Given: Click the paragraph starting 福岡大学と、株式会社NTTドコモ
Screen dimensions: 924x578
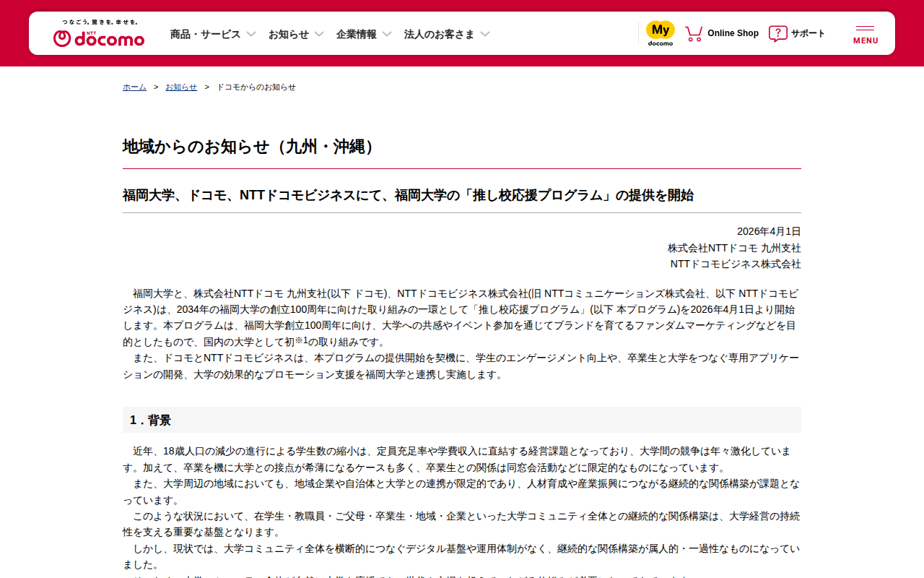Looking at the screenshot, I should tap(462, 317).
